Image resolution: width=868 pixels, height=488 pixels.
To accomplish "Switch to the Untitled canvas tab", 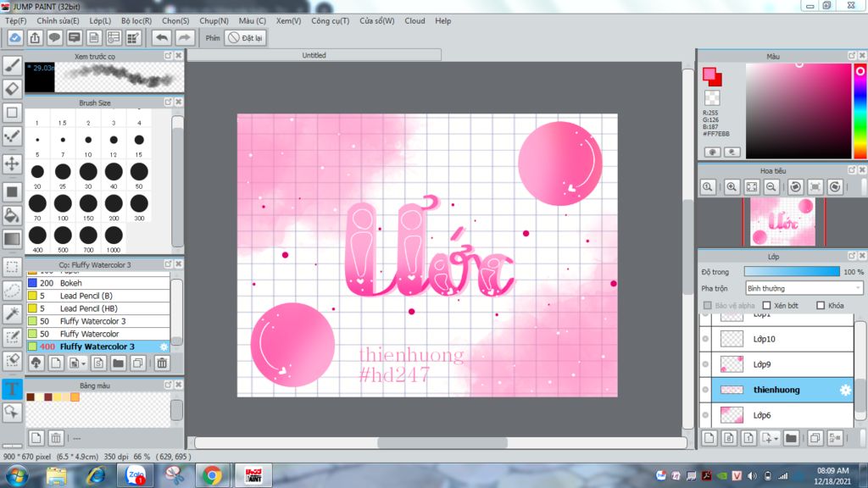I will tap(314, 55).
